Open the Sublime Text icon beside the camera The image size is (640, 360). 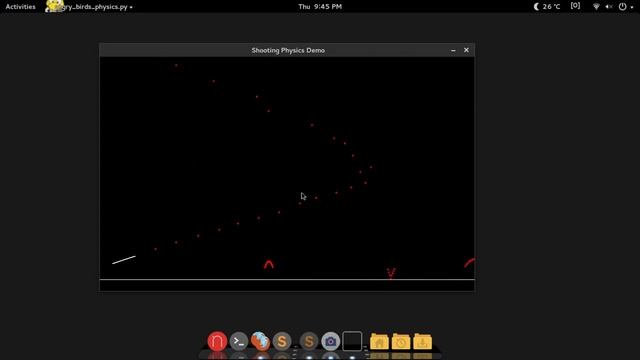[309, 341]
